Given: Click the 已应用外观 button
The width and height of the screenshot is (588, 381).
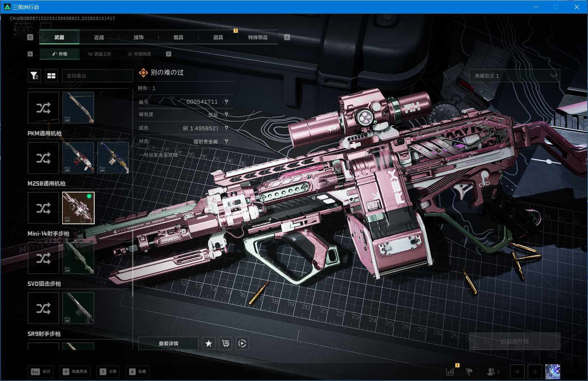Looking at the screenshot, I should click(x=515, y=342).
